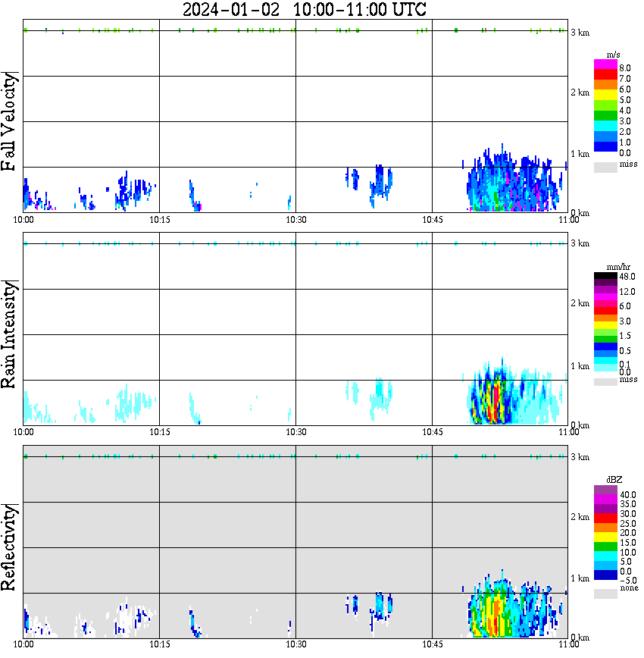Click '10:45' tick under Fall Velocity panel
Image resolution: width=644 pixels, height=658 pixels.
pyautogui.click(x=433, y=220)
